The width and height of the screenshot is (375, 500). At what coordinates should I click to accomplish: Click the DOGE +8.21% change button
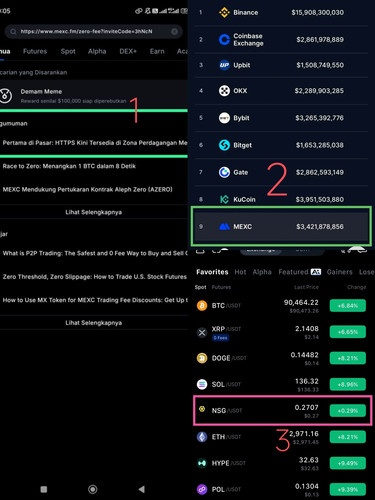point(348,358)
